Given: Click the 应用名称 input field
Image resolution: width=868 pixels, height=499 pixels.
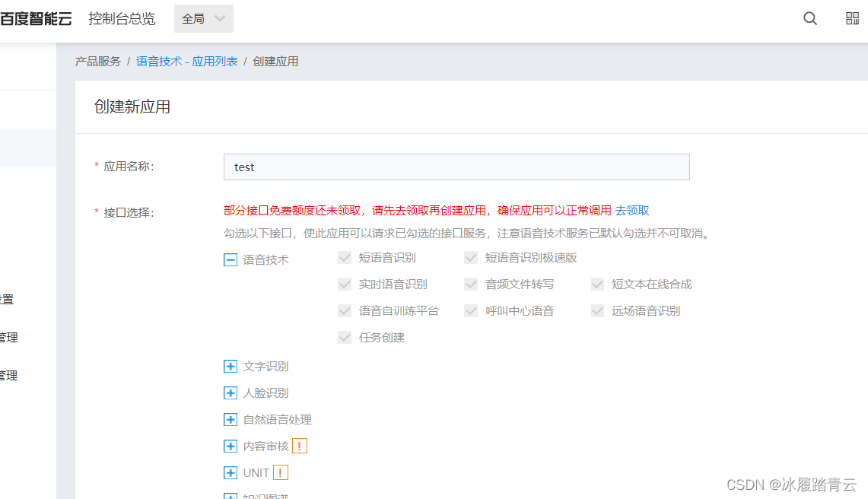Looking at the screenshot, I should click(456, 167).
